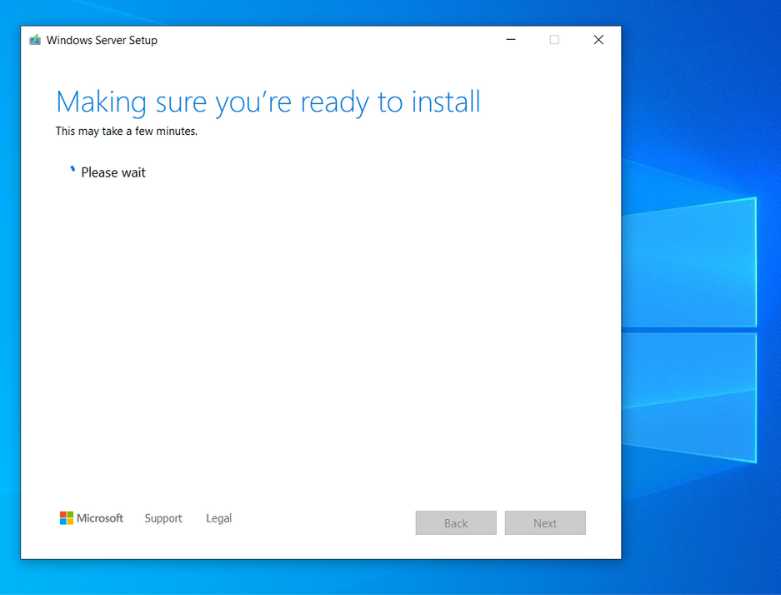Click the red square of the Microsoft logo
781x595 pixels.
[x=63, y=515]
